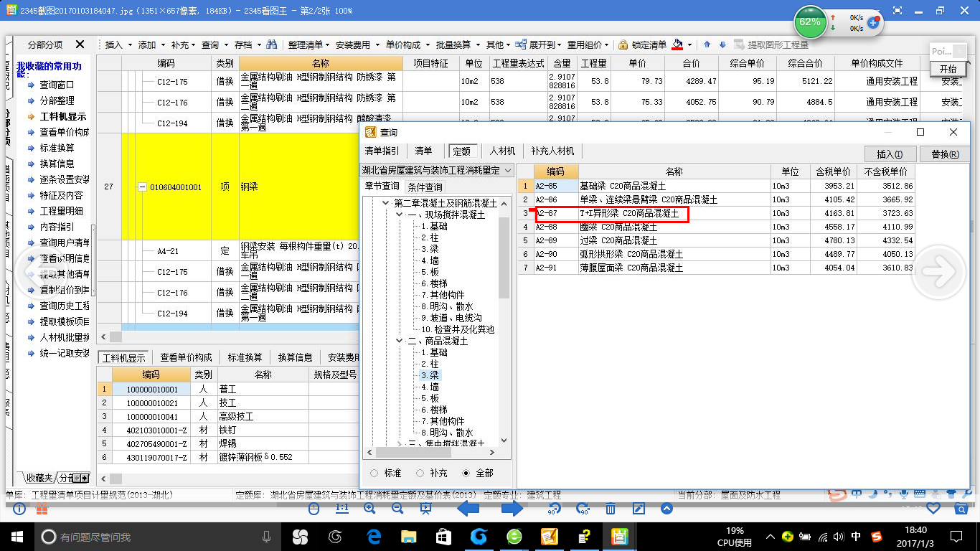Image resolution: width=980 pixels, height=551 pixels.
Task: Open File Explorer from the taskbar
Action: 408,536
